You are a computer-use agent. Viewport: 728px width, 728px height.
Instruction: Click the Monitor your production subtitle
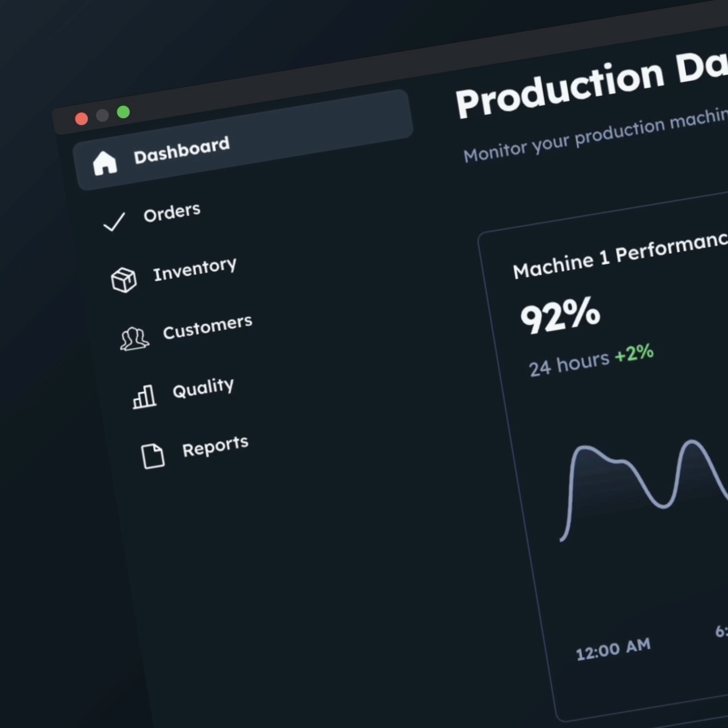coord(595,136)
